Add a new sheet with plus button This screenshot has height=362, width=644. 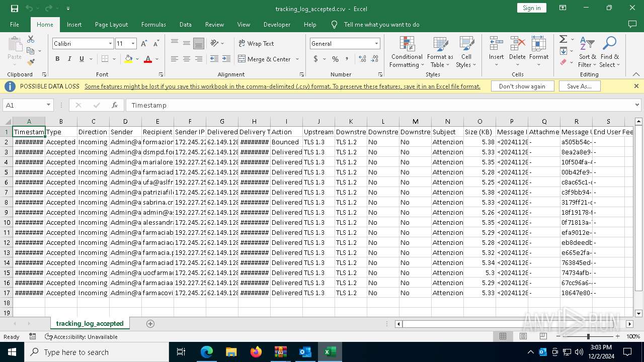point(150,323)
